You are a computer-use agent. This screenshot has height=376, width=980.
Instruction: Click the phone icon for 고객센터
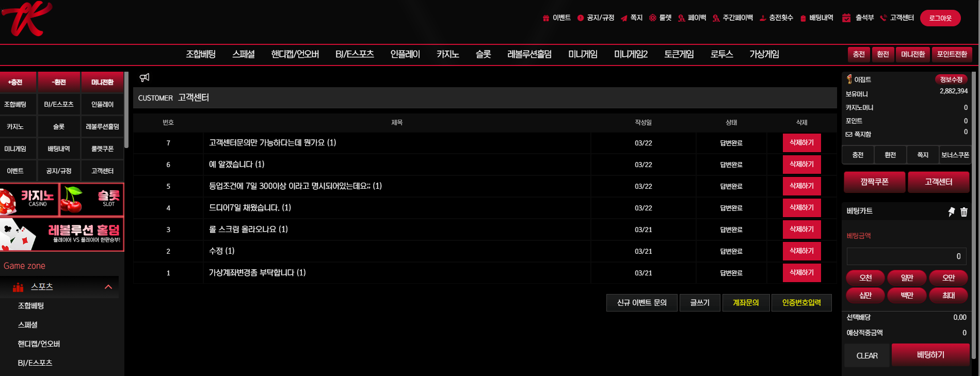click(883, 18)
